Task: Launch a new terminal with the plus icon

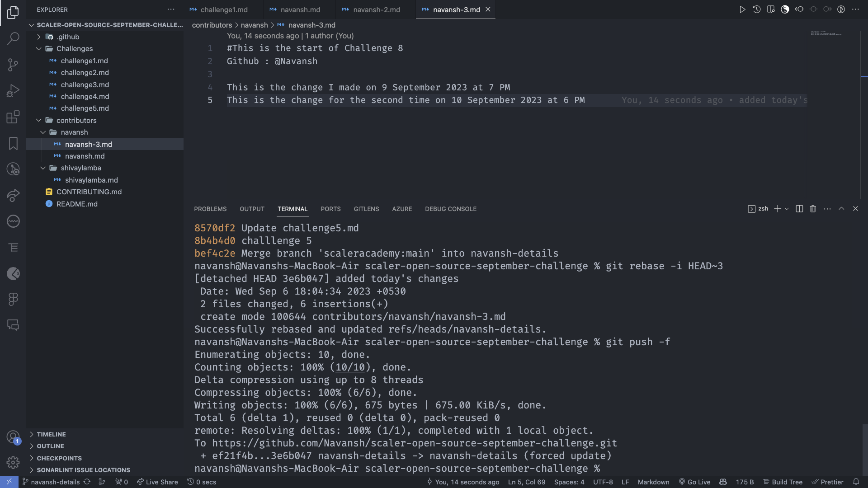Action: click(x=777, y=208)
